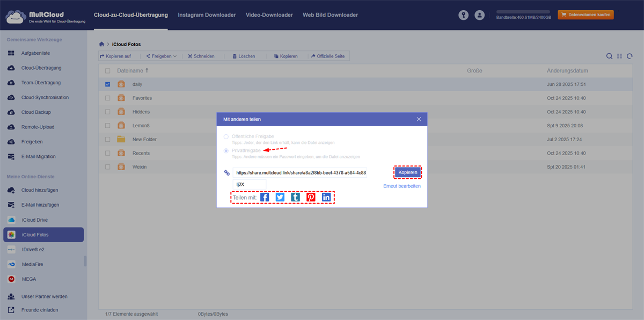Share via Pinterest icon

click(311, 197)
